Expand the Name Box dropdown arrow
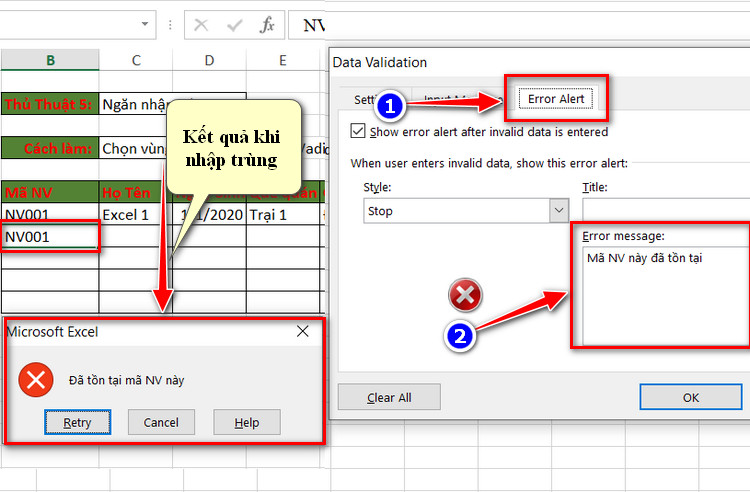 [x=144, y=24]
